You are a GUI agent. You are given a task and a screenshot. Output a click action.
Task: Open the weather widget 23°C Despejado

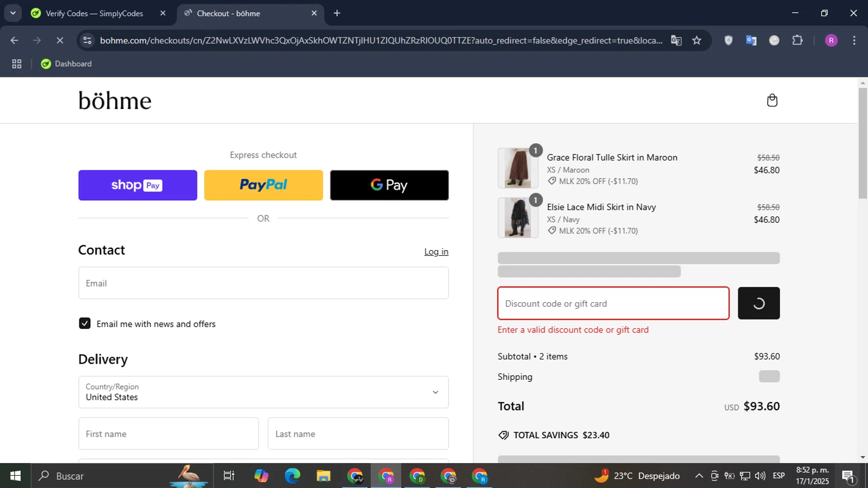637,476
